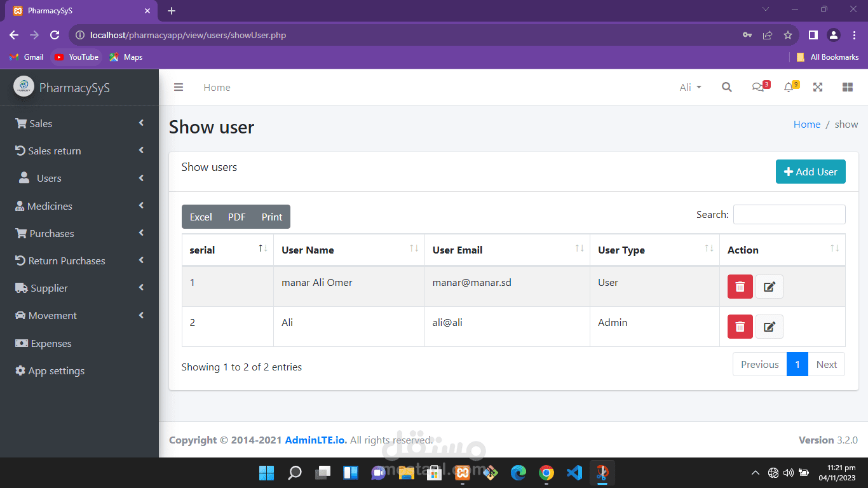Open the grid control sidebar icon
868x488 pixels.
pos(848,87)
